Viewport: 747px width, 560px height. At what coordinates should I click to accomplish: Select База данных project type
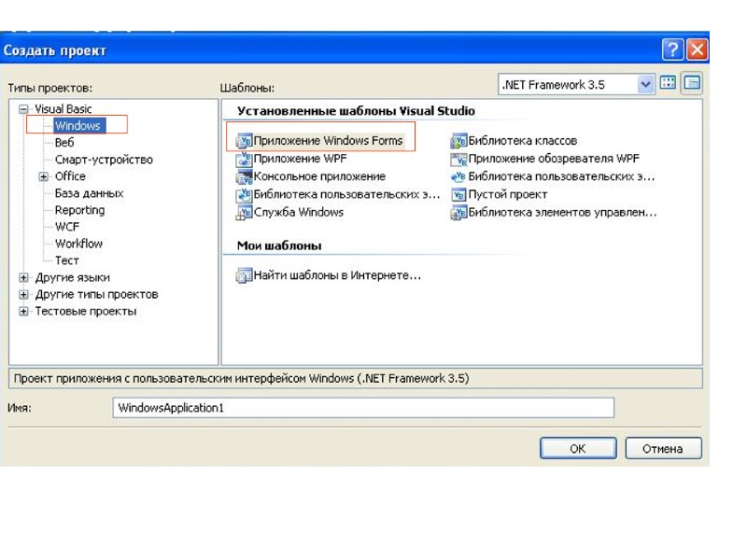[89, 193]
